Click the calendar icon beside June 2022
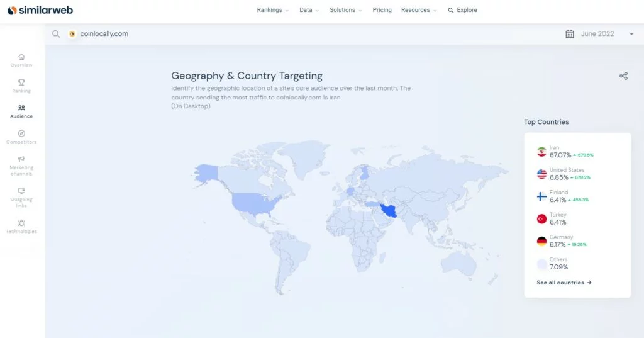Image resolution: width=644 pixels, height=338 pixels. [570, 34]
